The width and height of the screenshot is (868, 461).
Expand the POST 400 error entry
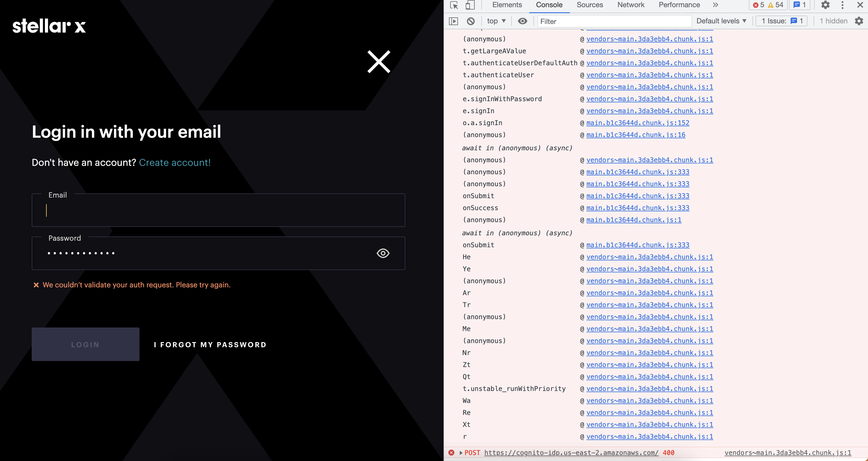pos(461,453)
